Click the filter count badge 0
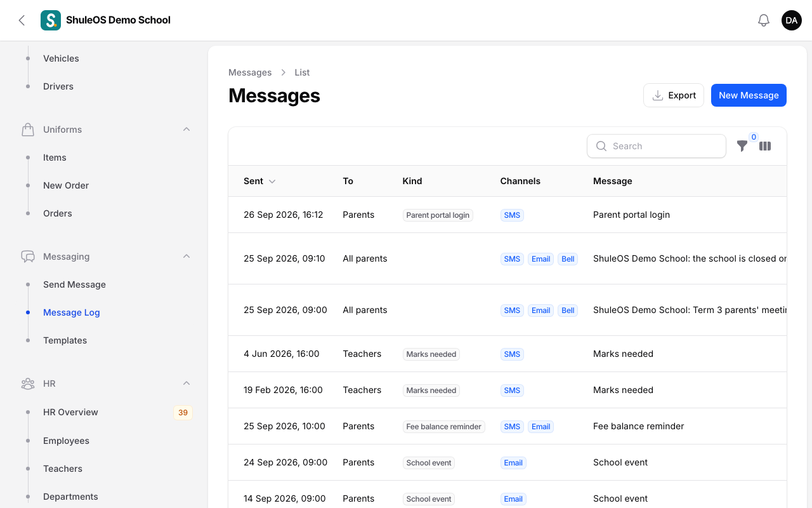Image resolution: width=812 pixels, height=508 pixels. click(x=754, y=137)
